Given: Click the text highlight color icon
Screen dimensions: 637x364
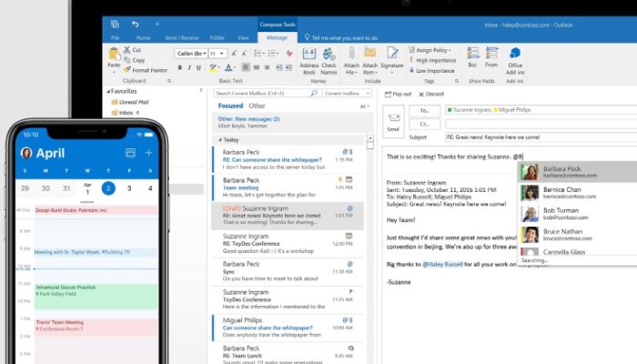Looking at the screenshot, I should [213, 68].
